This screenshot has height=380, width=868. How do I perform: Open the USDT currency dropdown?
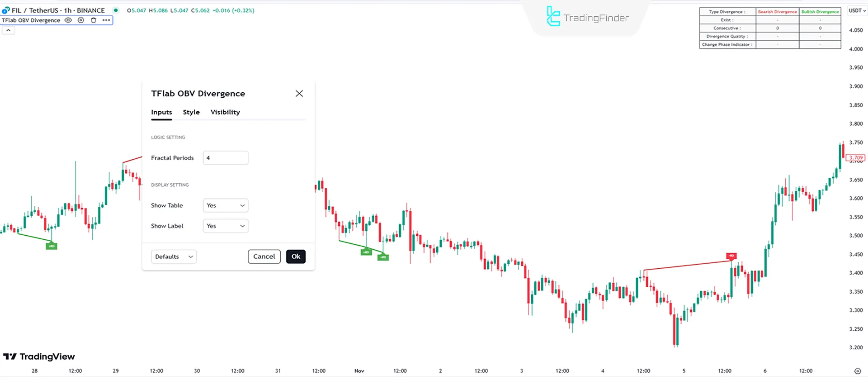857,10
